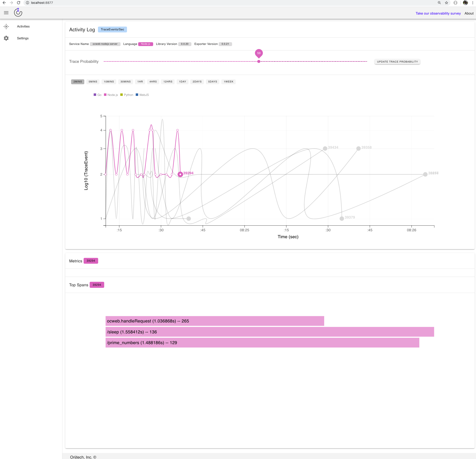Click the /sleep span bar

point(270,332)
